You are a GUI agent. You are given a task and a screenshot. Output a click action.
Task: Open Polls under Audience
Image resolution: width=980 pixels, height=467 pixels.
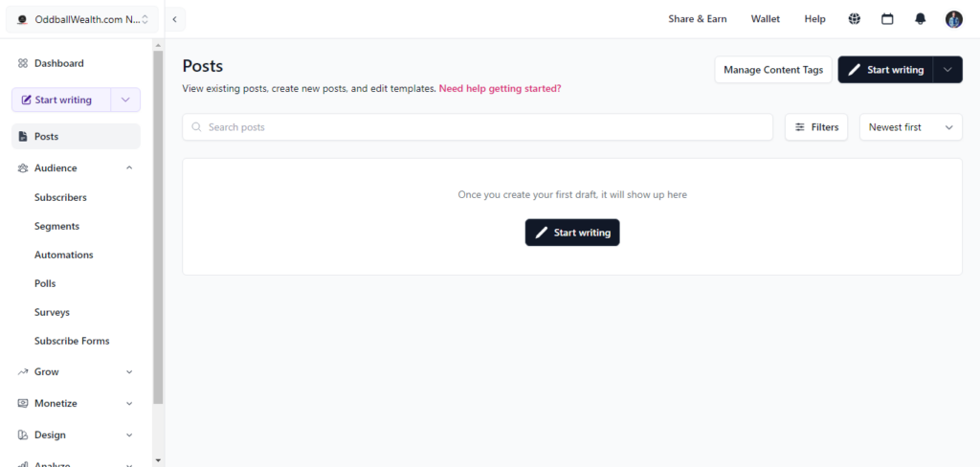click(x=45, y=284)
